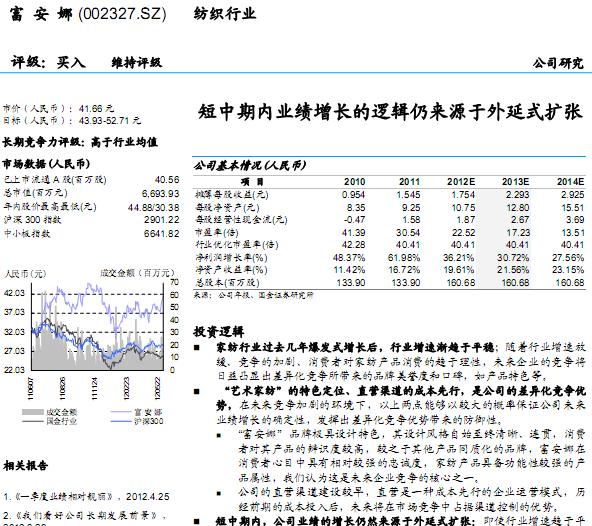592x526 pixels.
Task: Click bullet paragraph starting 家纺行业过去几年爆发式增长后
Action: coord(401,361)
